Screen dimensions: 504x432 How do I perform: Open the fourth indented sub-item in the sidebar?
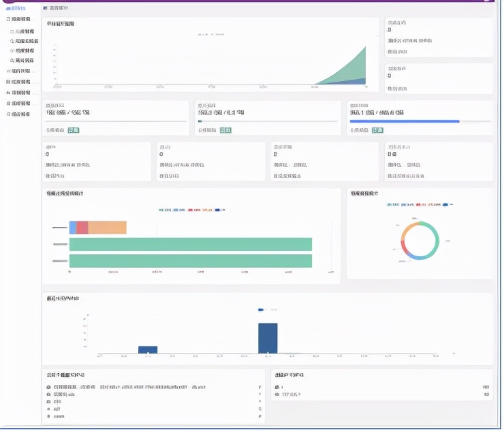(x=22, y=61)
